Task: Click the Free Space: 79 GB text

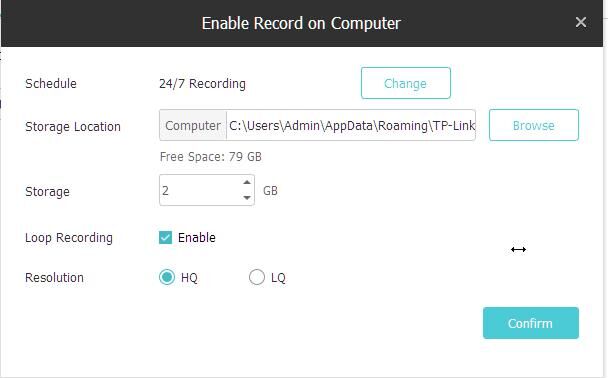Action: pos(211,157)
